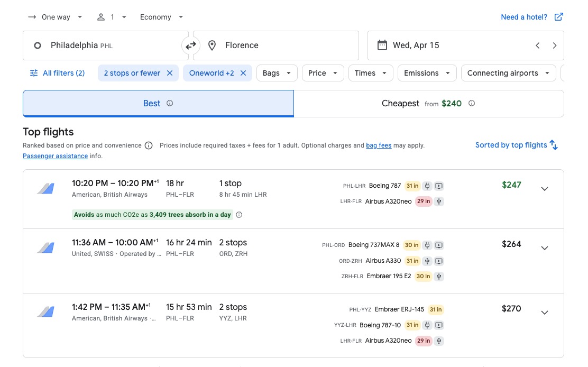Switch to the Cheapest tab

pos(428,103)
